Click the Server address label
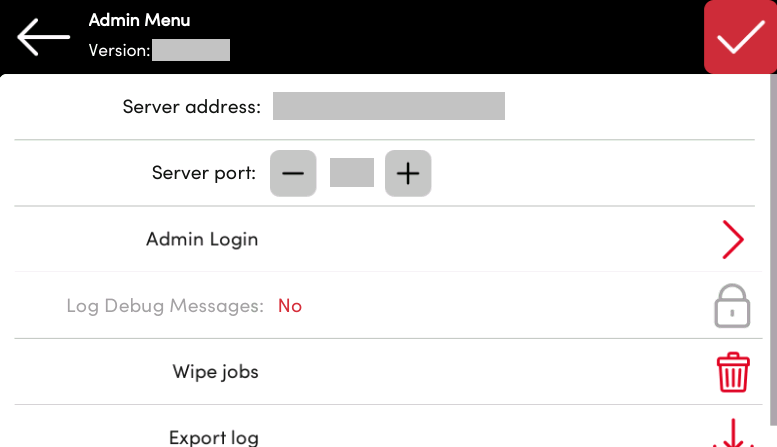This screenshot has height=447, width=777. coord(191,106)
